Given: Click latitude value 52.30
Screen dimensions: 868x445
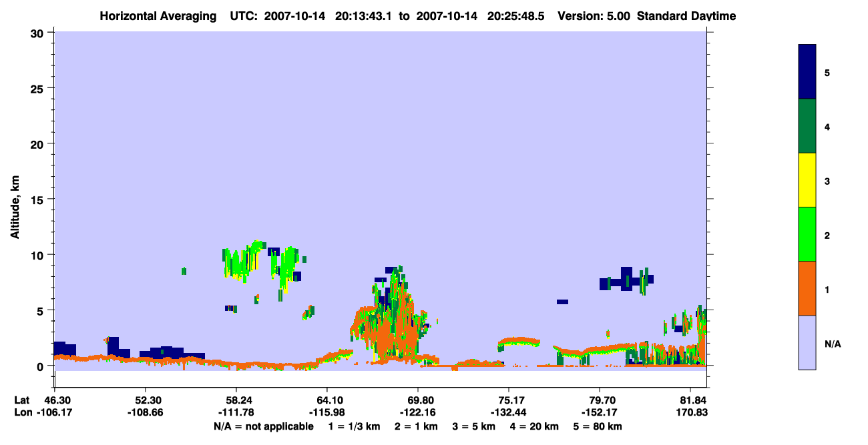Looking at the screenshot, I should pos(146,400).
